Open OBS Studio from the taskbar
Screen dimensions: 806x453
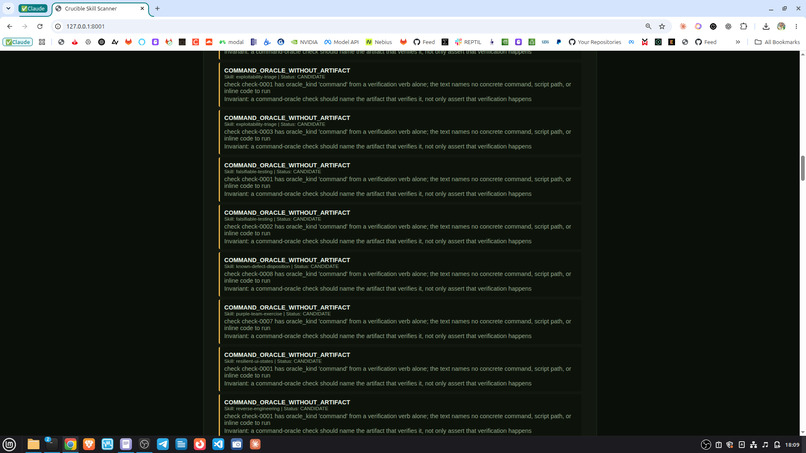[144, 444]
